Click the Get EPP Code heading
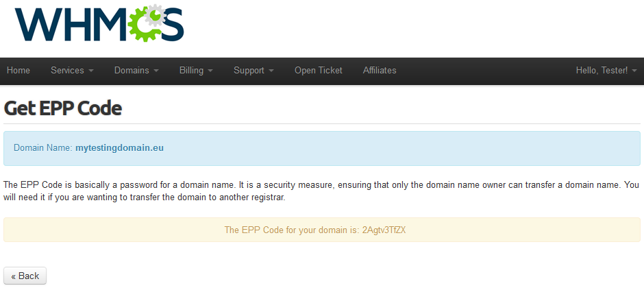Image resolution: width=644 pixels, height=288 pixels. click(x=62, y=108)
